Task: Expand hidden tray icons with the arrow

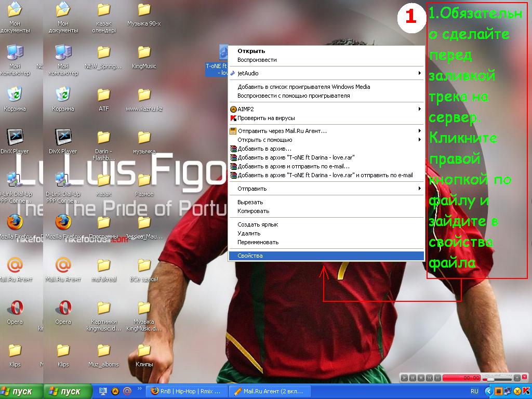Action: (x=488, y=391)
